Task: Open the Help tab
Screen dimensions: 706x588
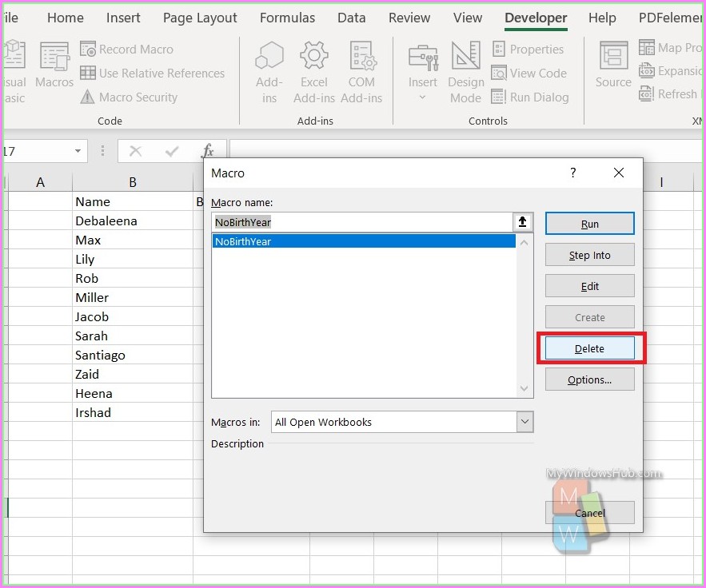Action: click(602, 18)
